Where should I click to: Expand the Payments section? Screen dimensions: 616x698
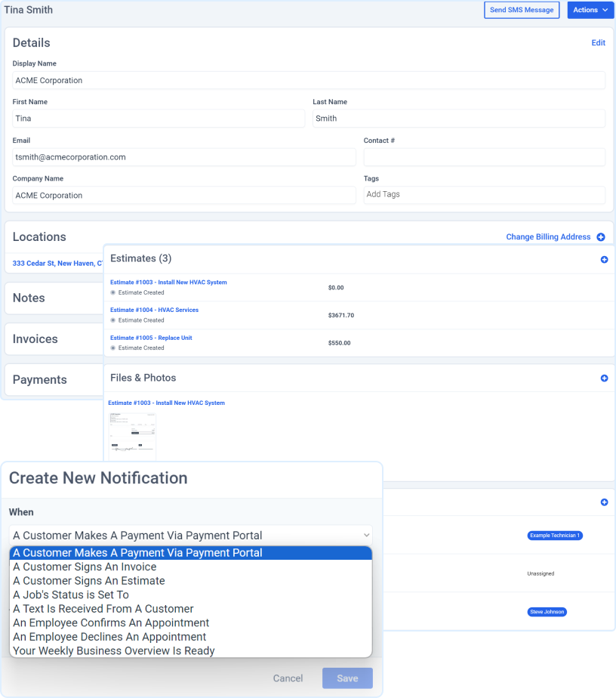pyautogui.click(x=38, y=379)
